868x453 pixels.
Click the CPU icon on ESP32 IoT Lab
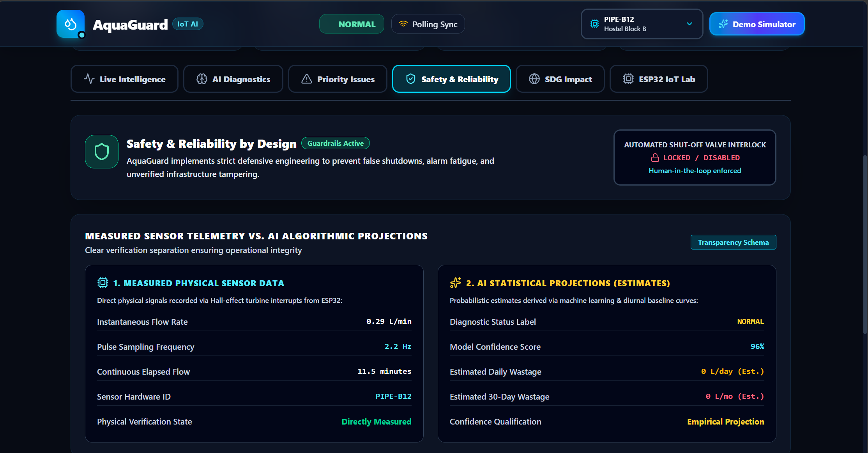tap(628, 79)
